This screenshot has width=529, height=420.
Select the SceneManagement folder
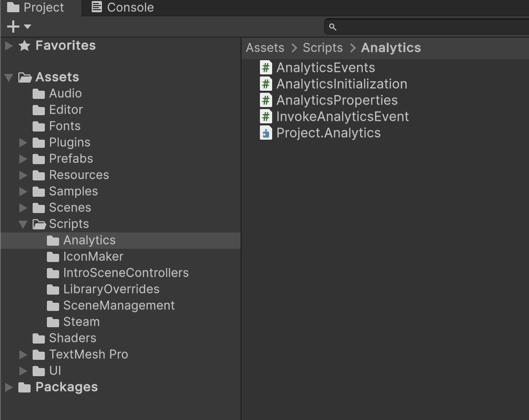click(x=118, y=305)
